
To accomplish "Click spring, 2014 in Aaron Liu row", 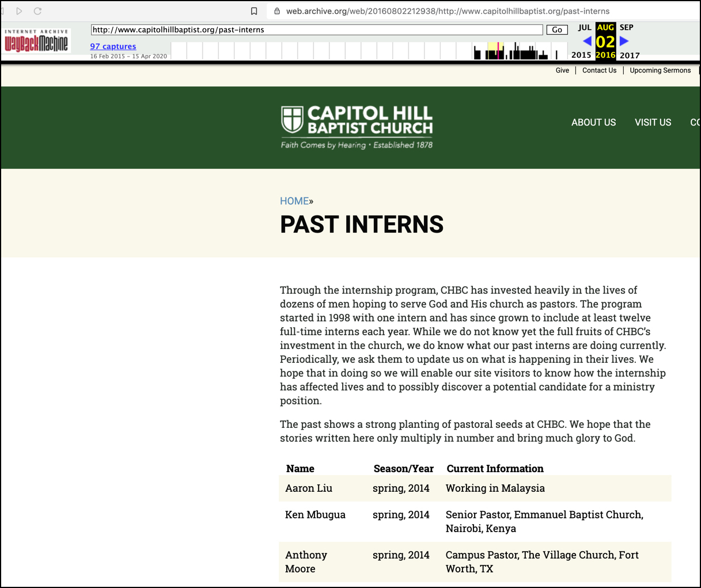I will point(401,488).
